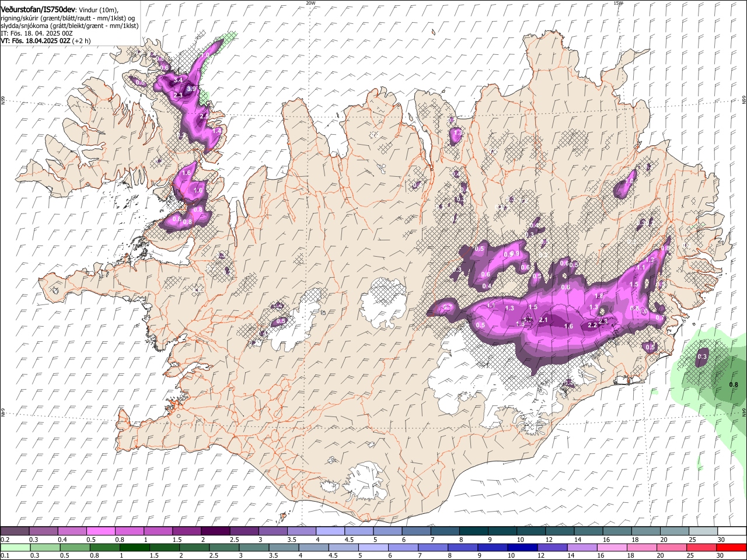747x560 pixels.
Task: Pick the dark green 1 swatch in bottom legend row
Action: click(134, 547)
